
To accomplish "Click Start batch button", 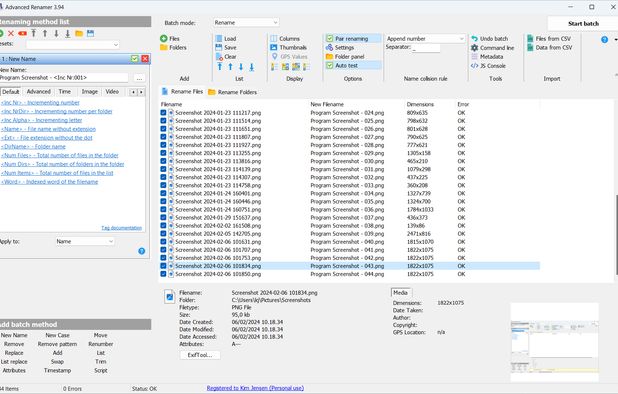I will (583, 24).
